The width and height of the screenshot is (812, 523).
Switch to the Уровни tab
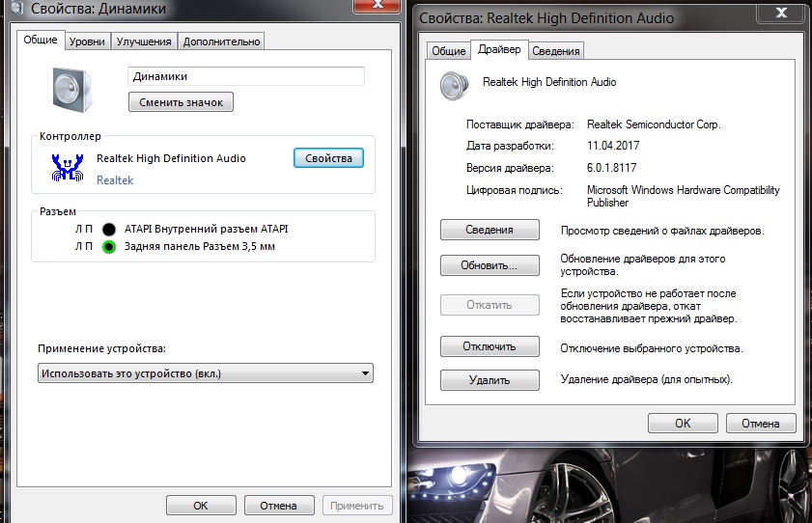[x=87, y=41]
